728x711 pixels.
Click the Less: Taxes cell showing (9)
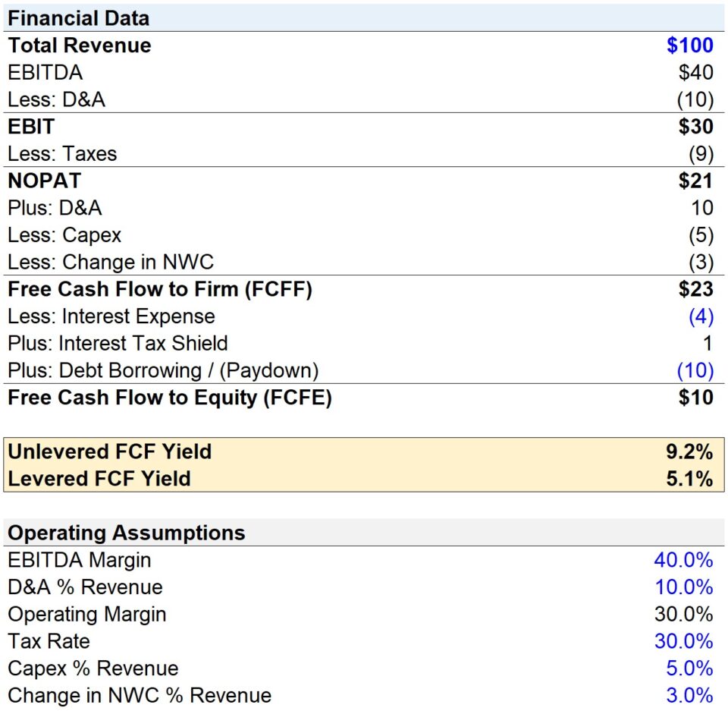click(698, 153)
